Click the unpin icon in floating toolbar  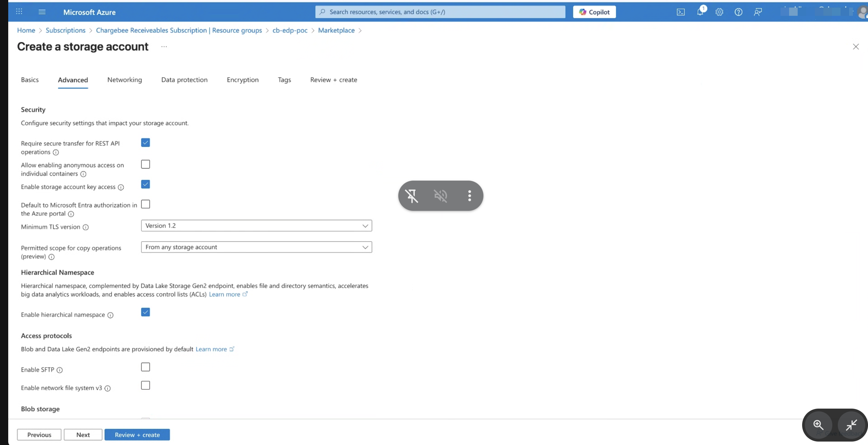[412, 196]
